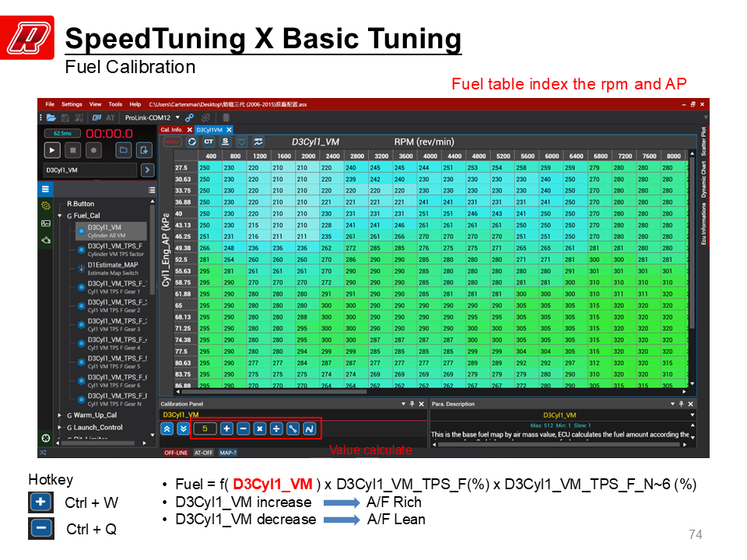This screenshot has height=560, width=747.
Task: Expand the G Launch_Control tree group
Action: (x=59, y=428)
